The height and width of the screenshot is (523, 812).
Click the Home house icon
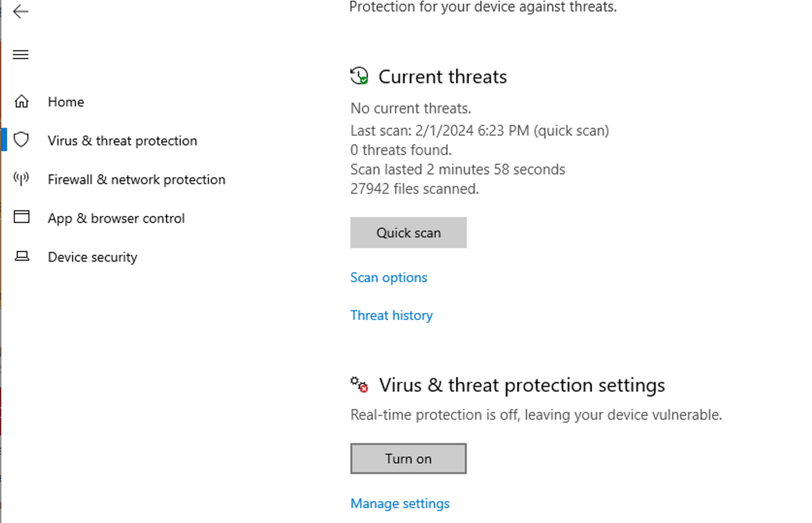coord(21,102)
